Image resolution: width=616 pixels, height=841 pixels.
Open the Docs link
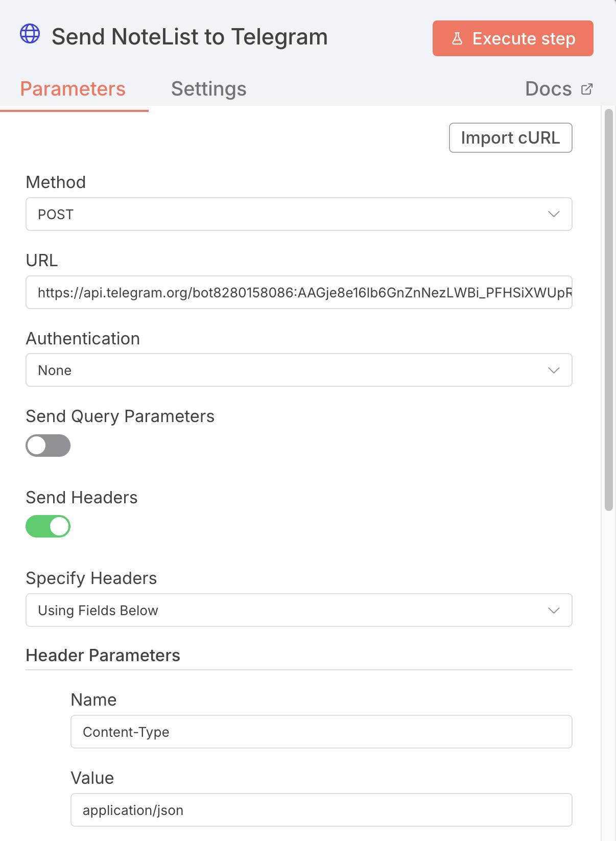549,89
